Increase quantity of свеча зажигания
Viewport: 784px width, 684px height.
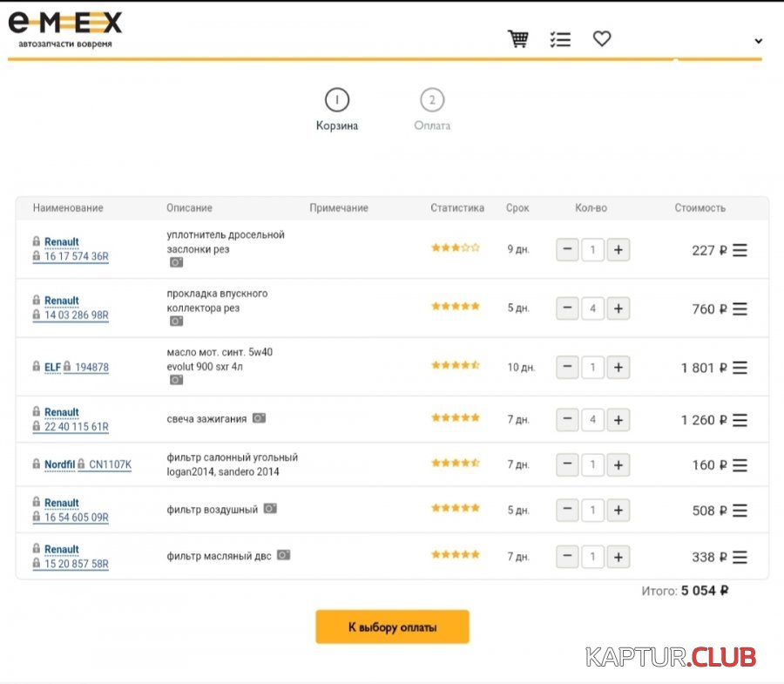[x=618, y=420]
